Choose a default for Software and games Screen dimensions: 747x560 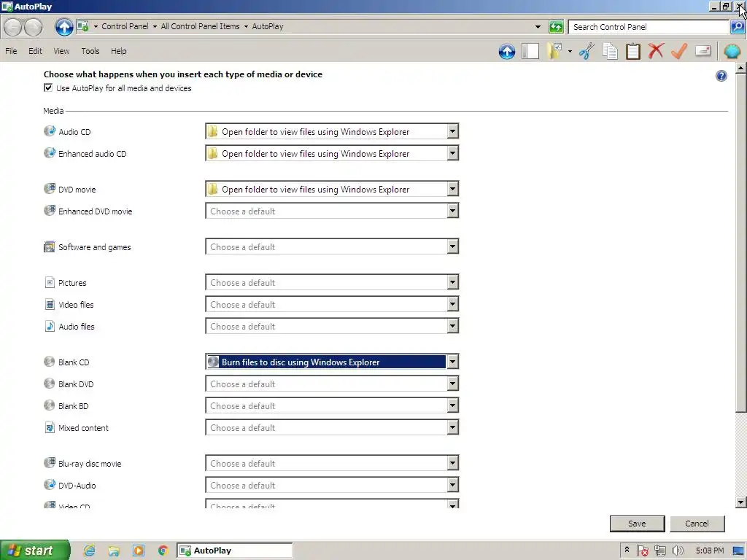(332, 246)
